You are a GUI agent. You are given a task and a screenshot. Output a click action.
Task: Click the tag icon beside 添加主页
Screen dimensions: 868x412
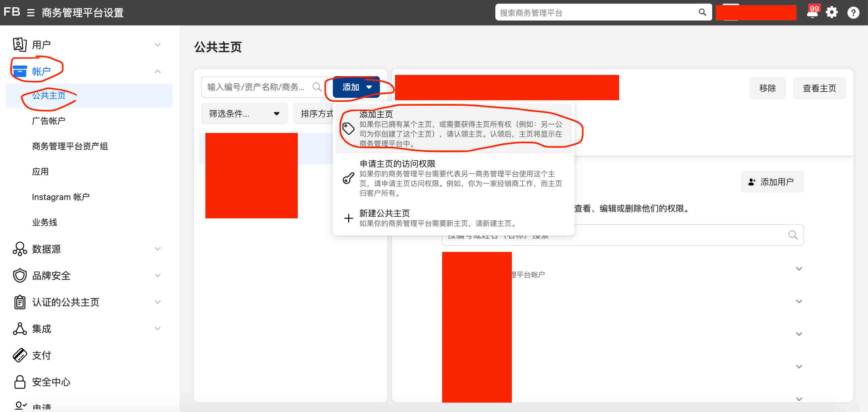click(348, 129)
